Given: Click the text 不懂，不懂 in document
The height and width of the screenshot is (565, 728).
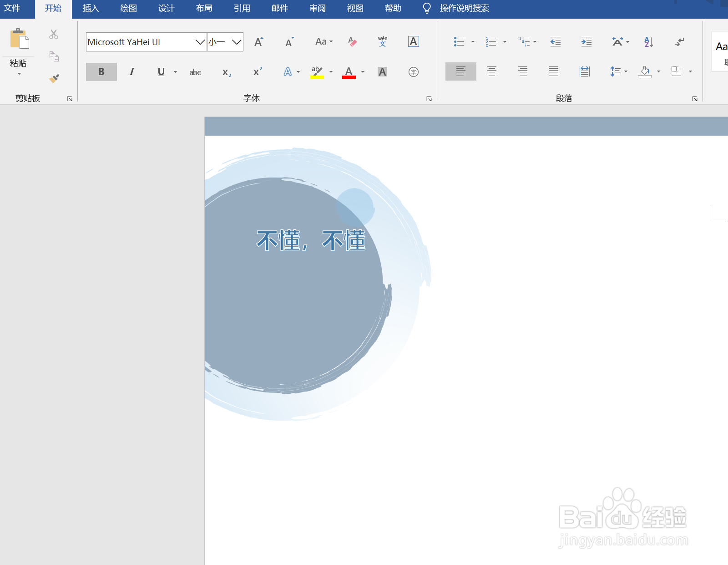Looking at the screenshot, I should 311,240.
